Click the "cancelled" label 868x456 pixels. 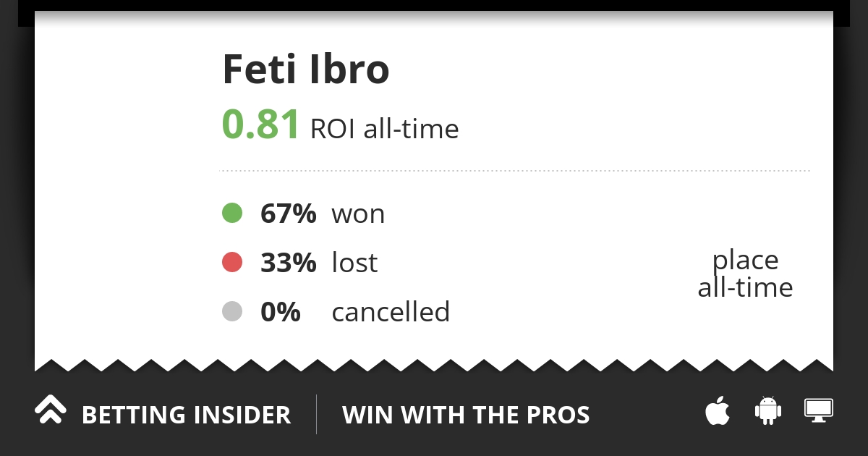pos(391,313)
